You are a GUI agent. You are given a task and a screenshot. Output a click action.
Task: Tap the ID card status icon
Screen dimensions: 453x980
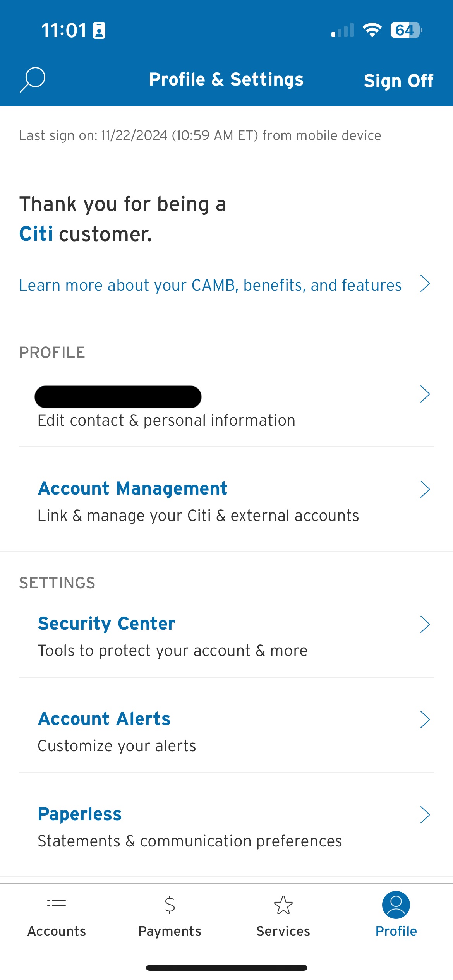(99, 31)
